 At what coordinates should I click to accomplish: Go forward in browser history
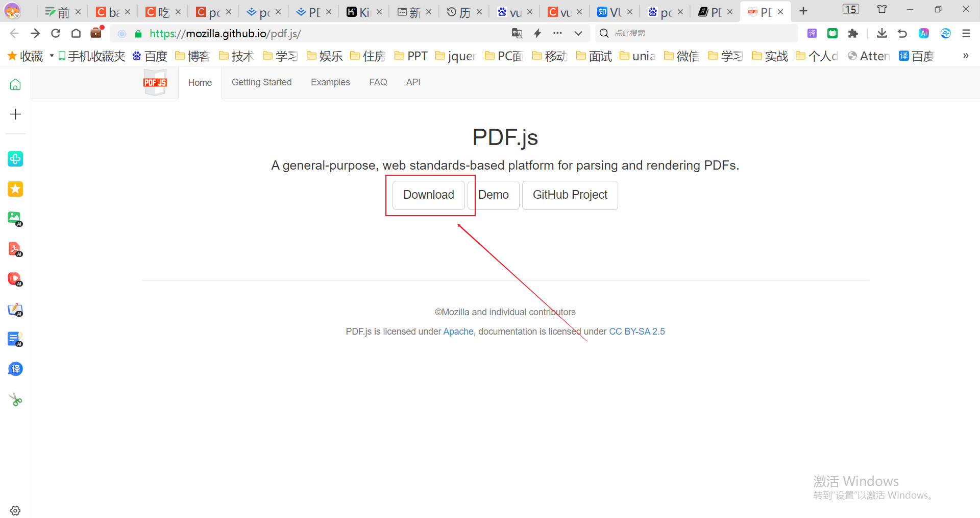pyautogui.click(x=35, y=34)
